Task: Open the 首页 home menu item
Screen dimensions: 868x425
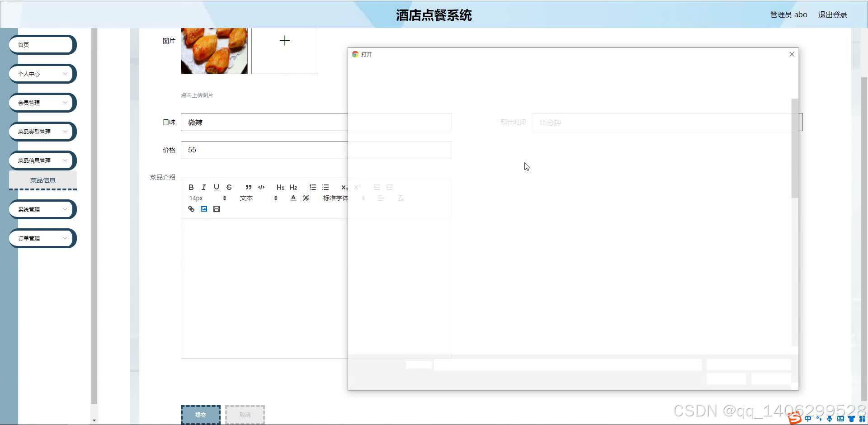Action: (x=42, y=45)
